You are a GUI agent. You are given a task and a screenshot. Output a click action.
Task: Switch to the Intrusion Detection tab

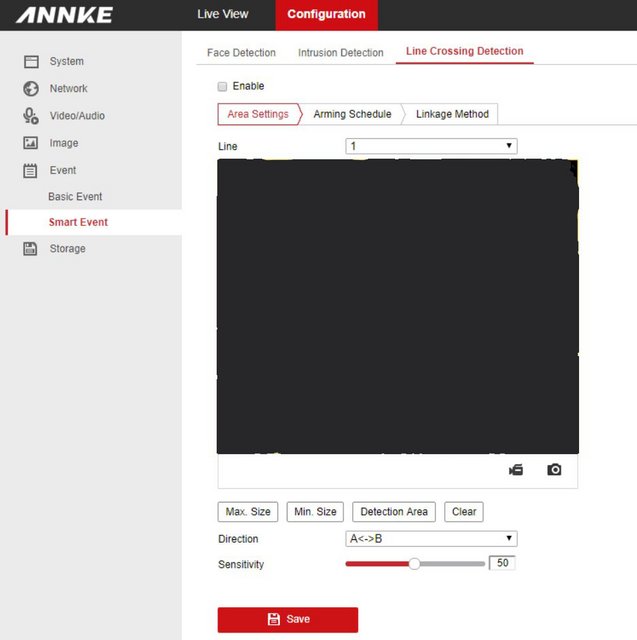(x=341, y=53)
